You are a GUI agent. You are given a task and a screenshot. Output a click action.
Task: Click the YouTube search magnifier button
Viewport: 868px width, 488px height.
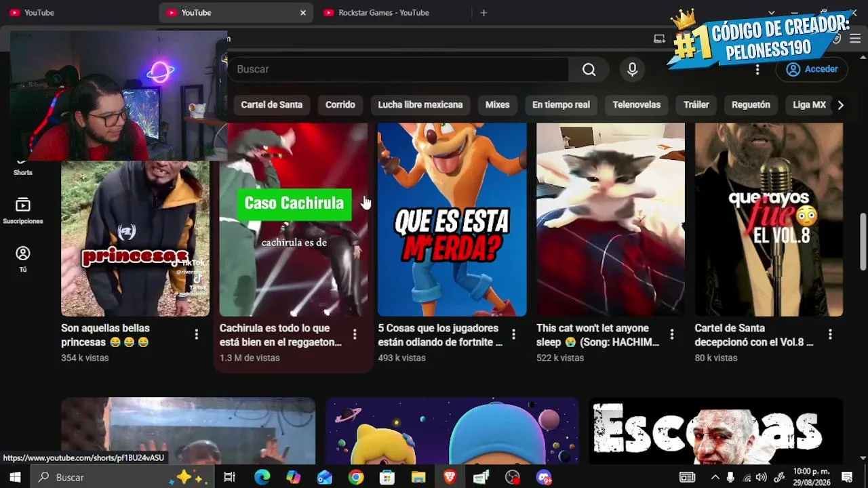click(589, 69)
